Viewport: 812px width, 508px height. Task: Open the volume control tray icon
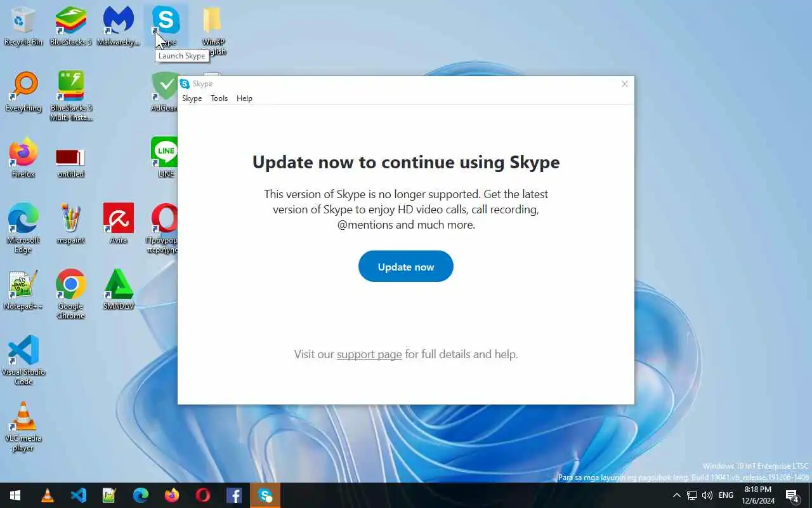707,495
